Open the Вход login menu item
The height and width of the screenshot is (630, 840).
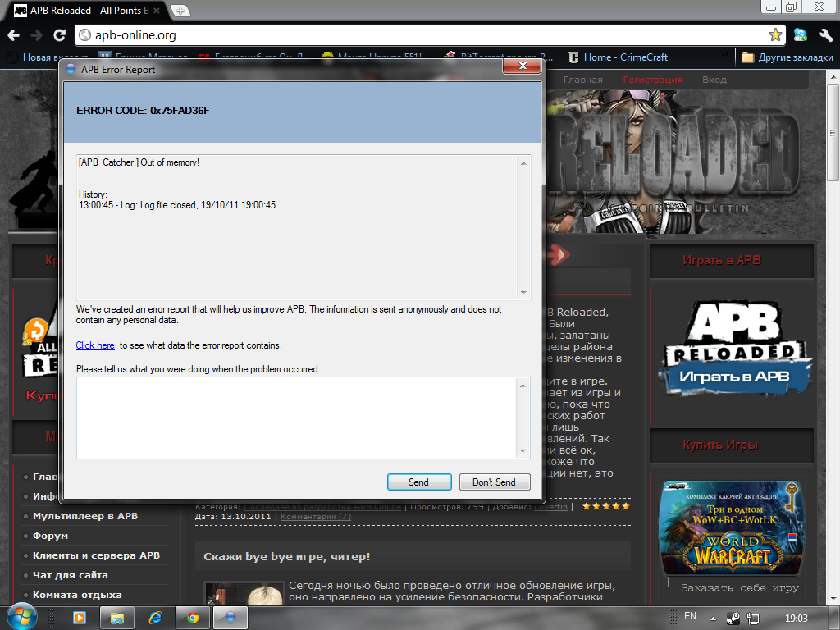point(714,80)
